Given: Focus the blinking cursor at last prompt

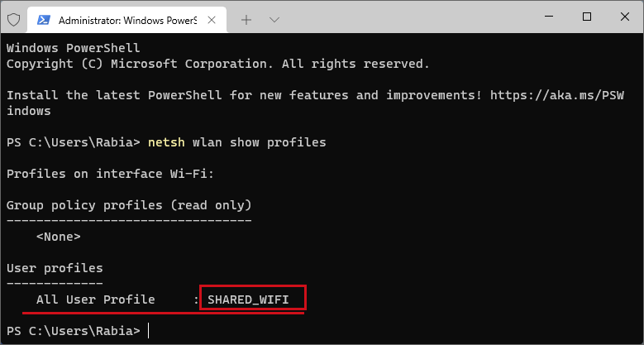Looking at the screenshot, I should (x=148, y=331).
